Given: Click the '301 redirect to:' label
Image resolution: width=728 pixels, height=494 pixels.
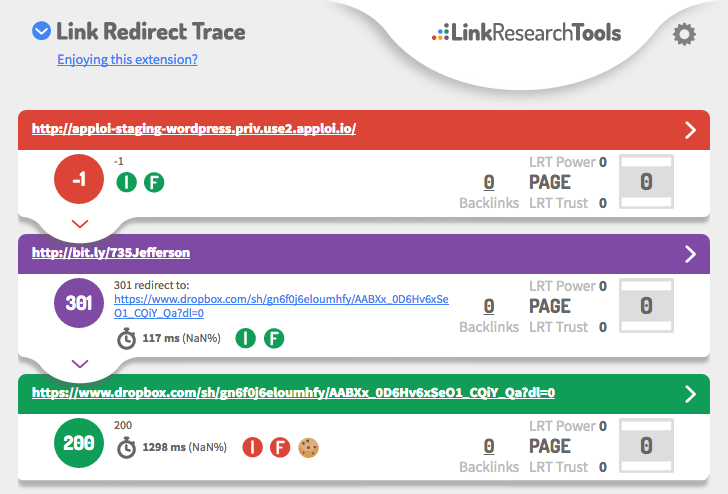Looking at the screenshot, I should [x=151, y=285].
